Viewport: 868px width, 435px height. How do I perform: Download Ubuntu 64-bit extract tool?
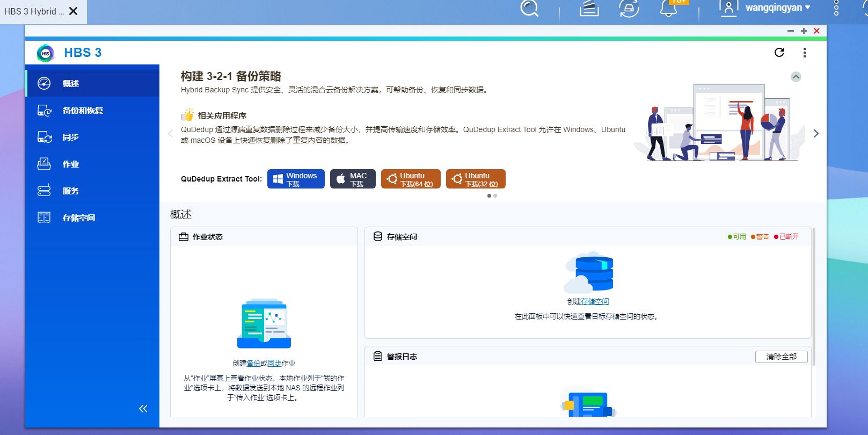411,179
